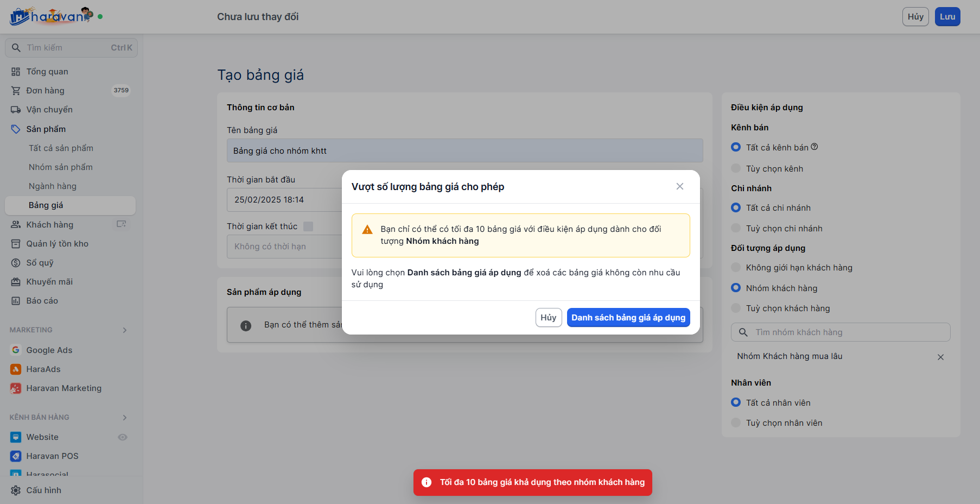Click the Danh sách bảng giá áp dụng button
980x504 pixels.
point(628,318)
